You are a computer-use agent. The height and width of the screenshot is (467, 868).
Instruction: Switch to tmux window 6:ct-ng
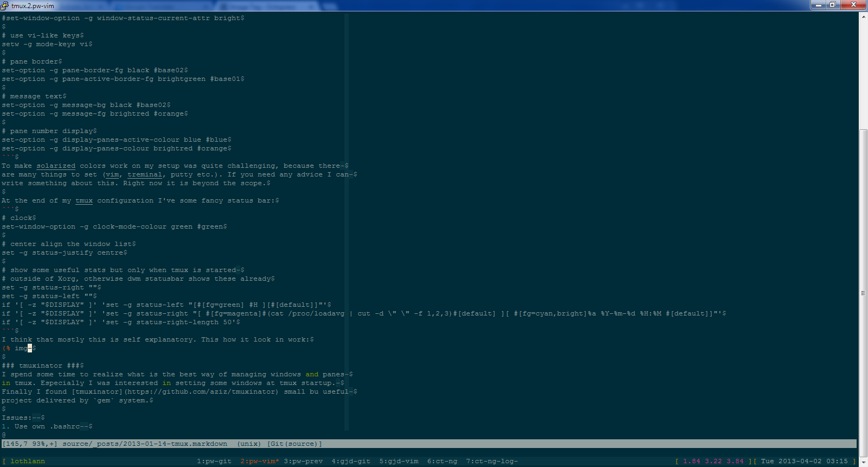click(442, 461)
